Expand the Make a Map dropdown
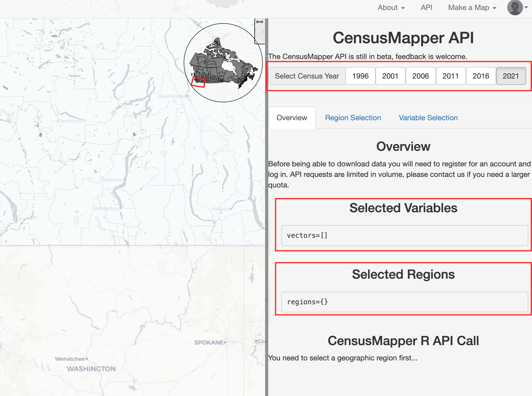 point(472,8)
